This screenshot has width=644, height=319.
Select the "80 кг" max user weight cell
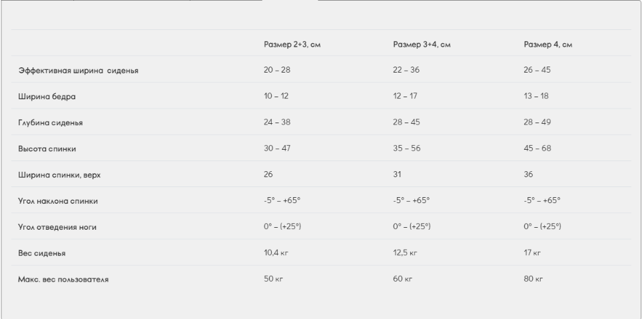point(534,279)
